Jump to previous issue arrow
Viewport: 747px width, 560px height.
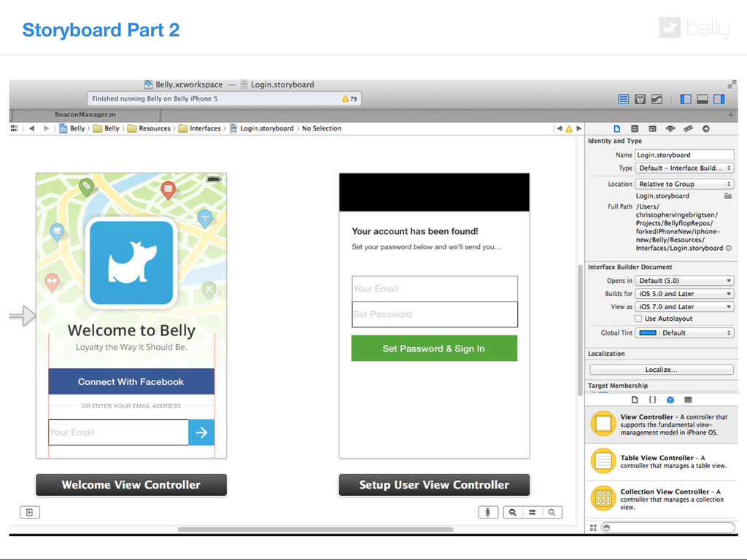pyautogui.click(x=560, y=128)
